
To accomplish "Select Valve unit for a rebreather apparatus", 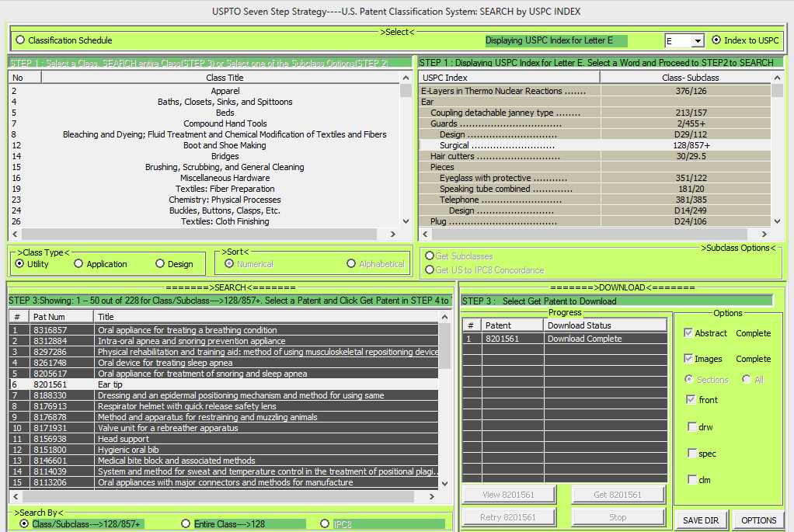I will coord(224,428).
